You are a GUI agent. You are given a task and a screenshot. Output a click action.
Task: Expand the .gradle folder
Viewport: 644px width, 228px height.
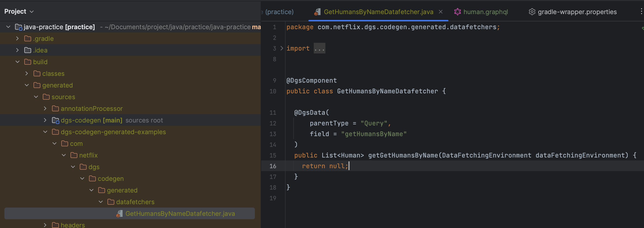17,38
